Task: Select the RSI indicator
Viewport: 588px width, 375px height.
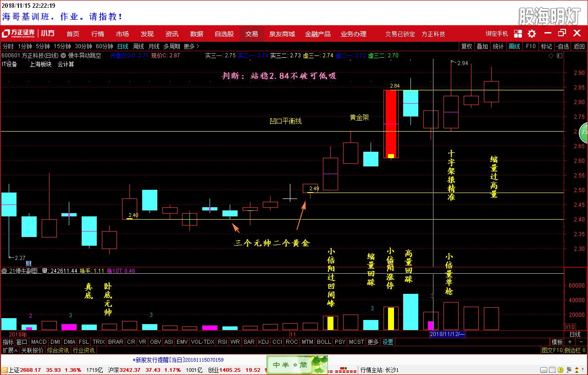Action: [x=222, y=342]
